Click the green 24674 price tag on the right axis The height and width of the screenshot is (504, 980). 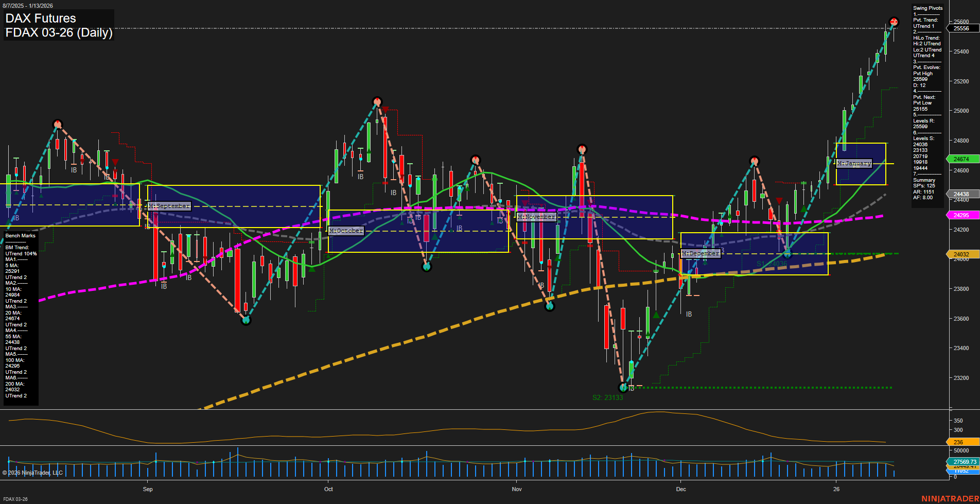click(962, 159)
